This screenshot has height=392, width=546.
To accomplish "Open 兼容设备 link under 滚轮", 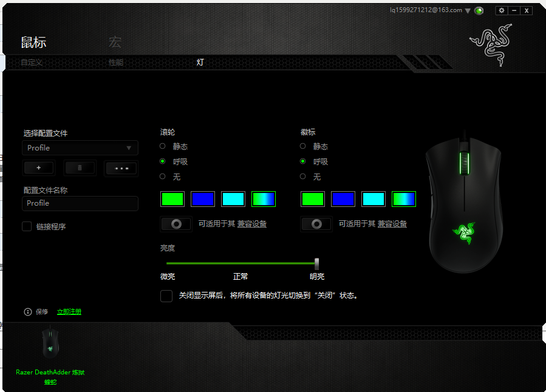I will (252, 224).
